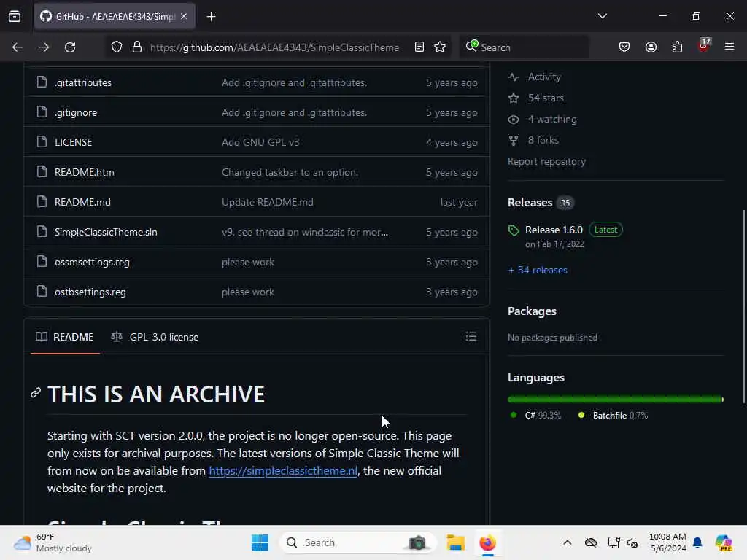747x560 pixels.
Task: Click Report repository link
Action: 546,161
